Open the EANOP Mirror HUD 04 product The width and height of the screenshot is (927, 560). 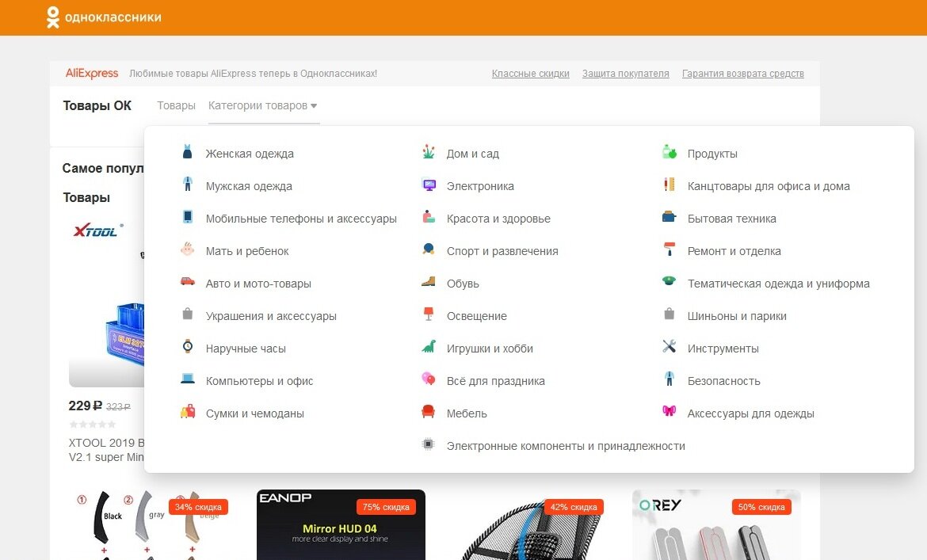(341, 524)
